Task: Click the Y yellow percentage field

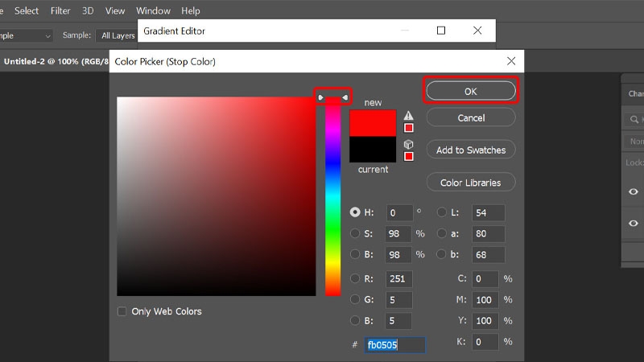Action: pos(485,320)
